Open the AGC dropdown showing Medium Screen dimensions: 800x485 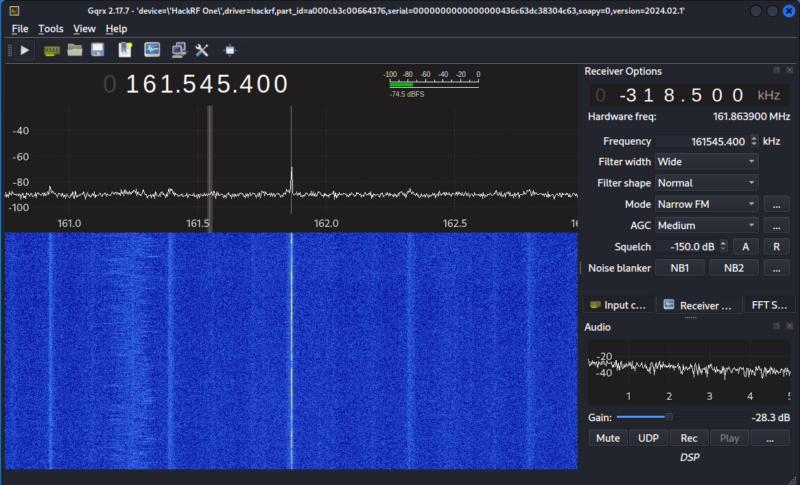(707, 225)
